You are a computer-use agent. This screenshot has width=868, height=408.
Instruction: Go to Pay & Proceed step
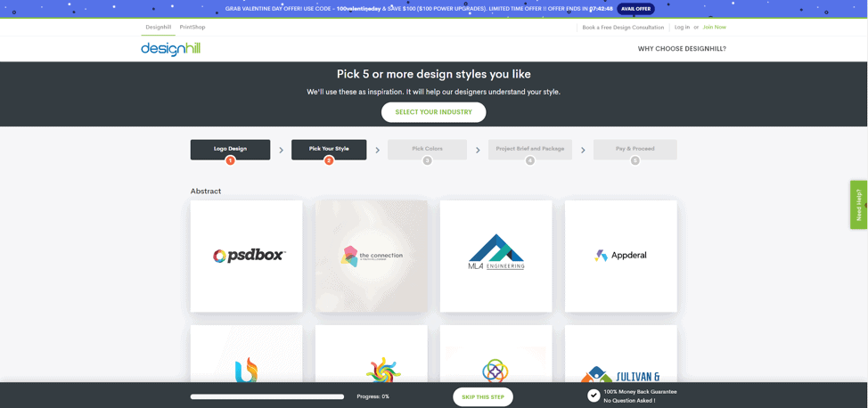[x=635, y=150]
